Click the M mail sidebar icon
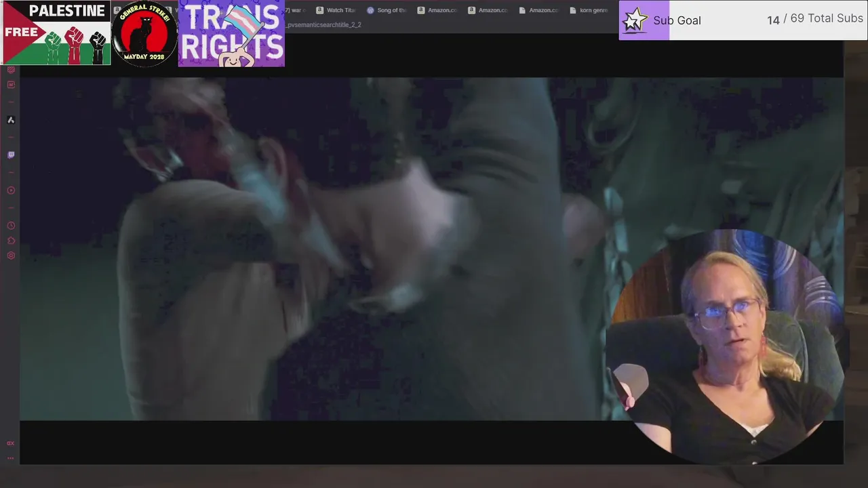 [11, 85]
